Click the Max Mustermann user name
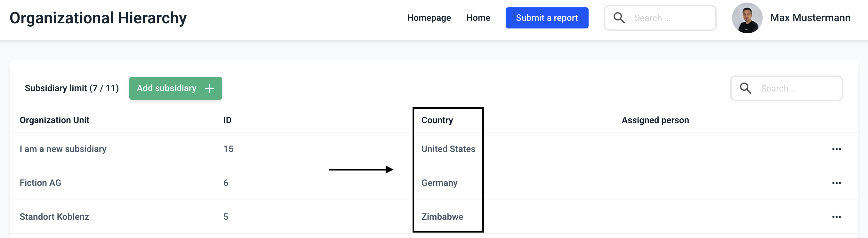 [x=810, y=18]
